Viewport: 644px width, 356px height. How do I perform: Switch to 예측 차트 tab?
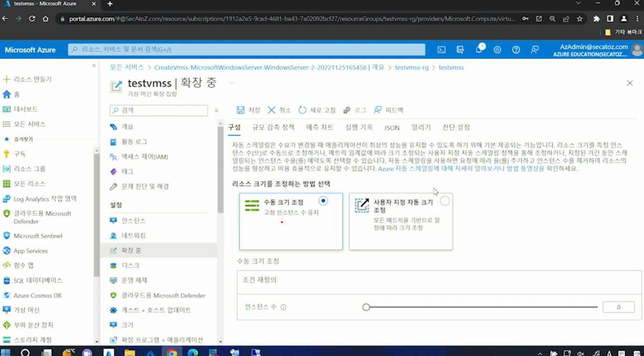pos(320,128)
